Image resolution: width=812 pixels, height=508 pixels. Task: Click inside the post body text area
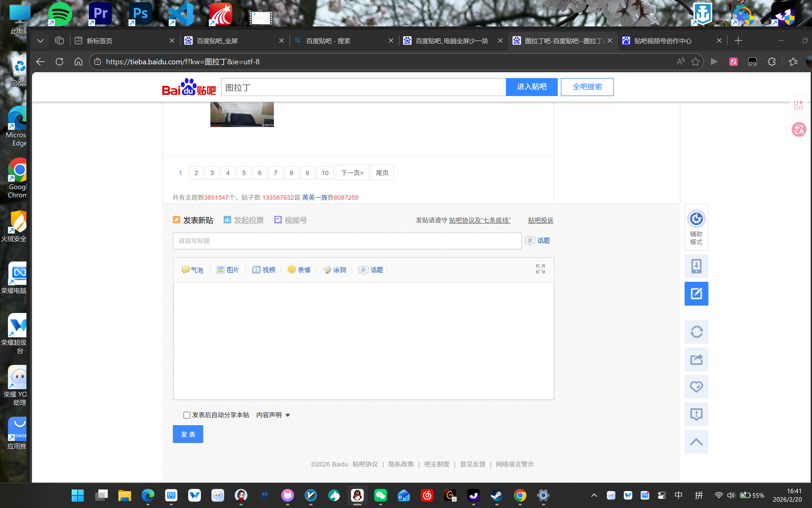click(x=363, y=341)
